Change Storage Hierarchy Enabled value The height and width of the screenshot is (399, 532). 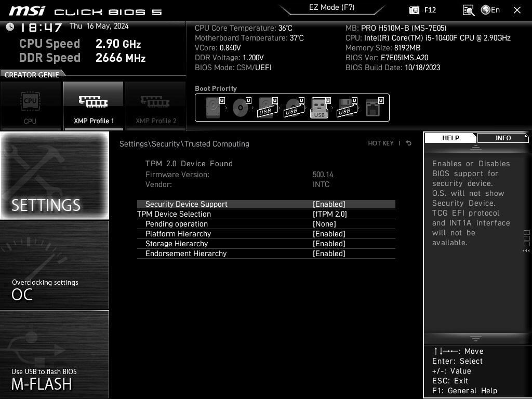point(329,244)
